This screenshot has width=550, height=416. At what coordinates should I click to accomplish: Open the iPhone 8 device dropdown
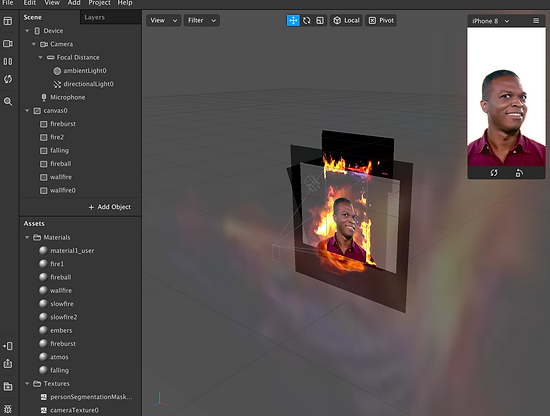click(x=491, y=21)
